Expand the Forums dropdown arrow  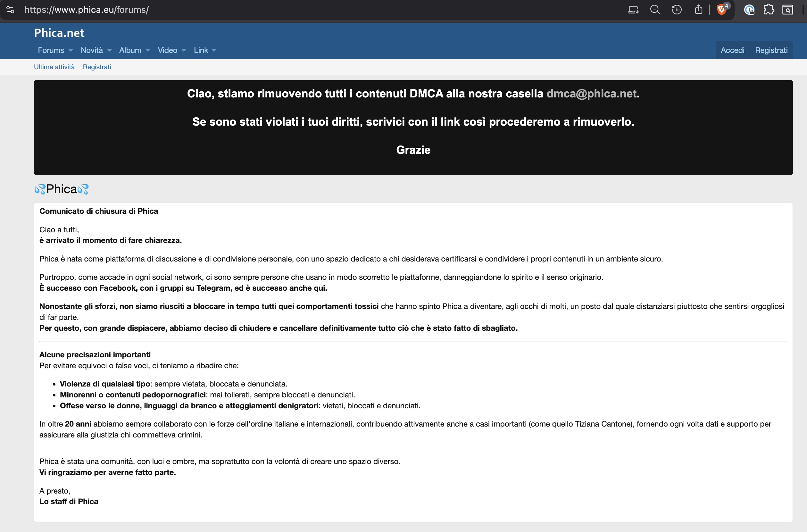point(71,50)
